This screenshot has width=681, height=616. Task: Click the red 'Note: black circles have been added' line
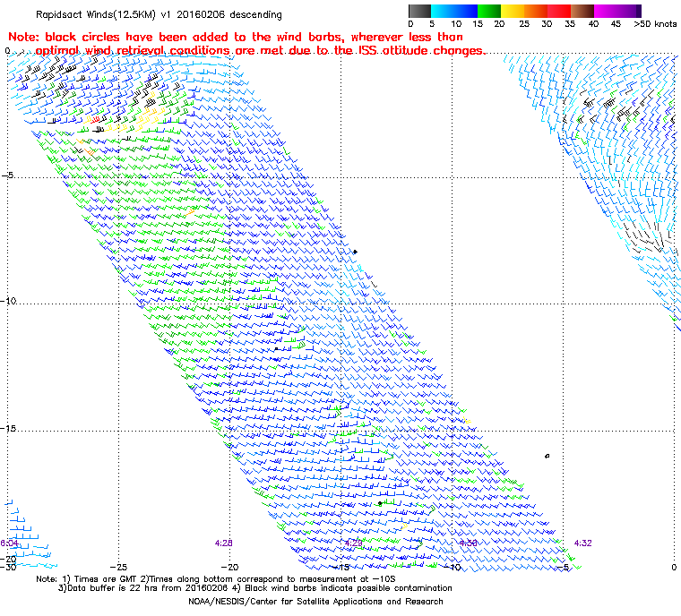pyautogui.click(x=236, y=37)
